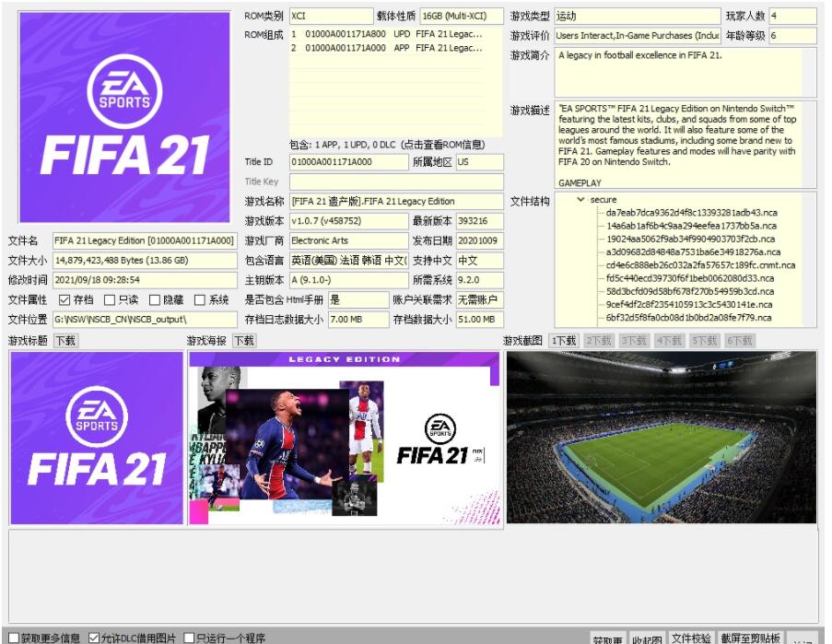The width and height of the screenshot is (832, 644).
Task: Click the 游戏厂商 field Electronic Arts
Action: (349, 240)
